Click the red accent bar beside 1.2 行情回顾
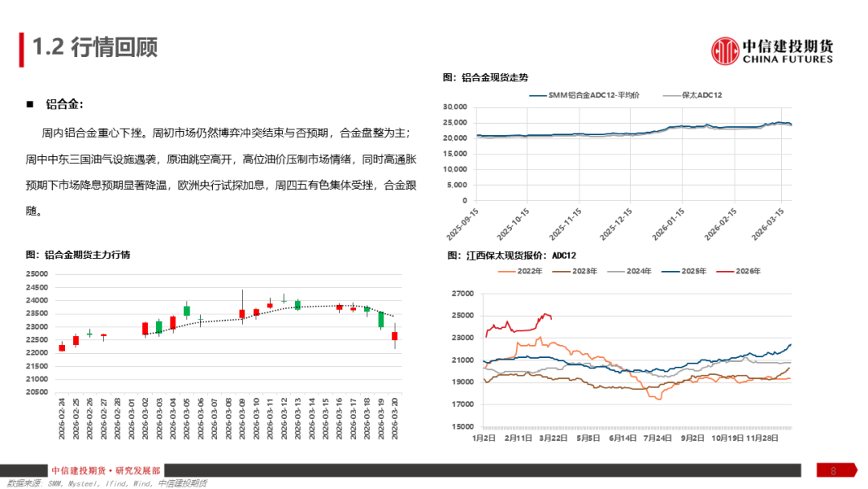 click(x=23, y=46)
